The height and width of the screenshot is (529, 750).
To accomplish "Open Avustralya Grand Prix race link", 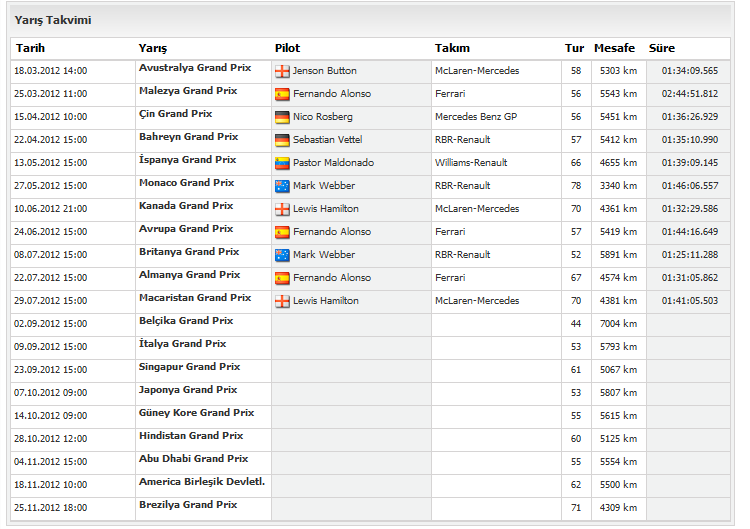I will point(195,68).
